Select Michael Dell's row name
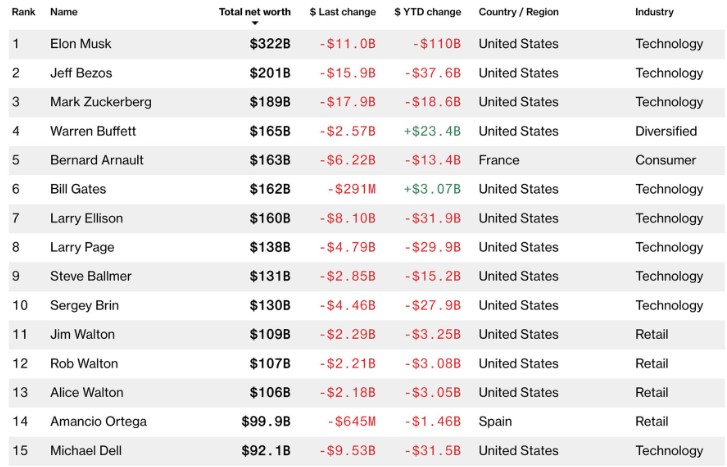Image resolution: width=727 pixels, height=467 pixels. [x=86, y=451]
